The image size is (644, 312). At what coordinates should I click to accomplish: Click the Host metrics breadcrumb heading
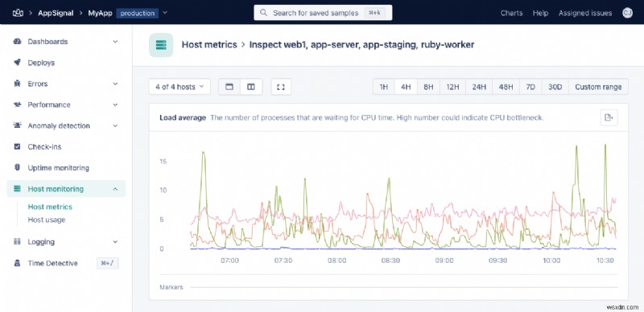click(209, 45)
